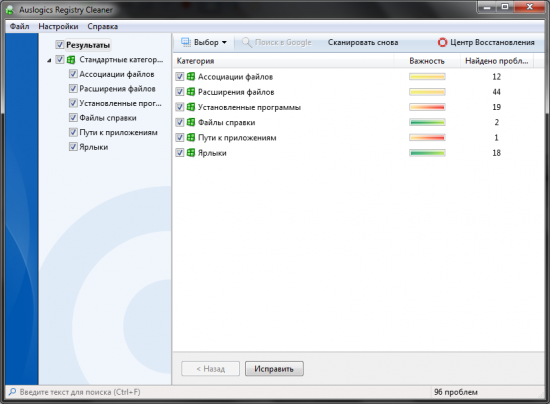The width and height of the screenshot is (550, 404).
Task: Open the Справка menu
Action: (102, 26)
